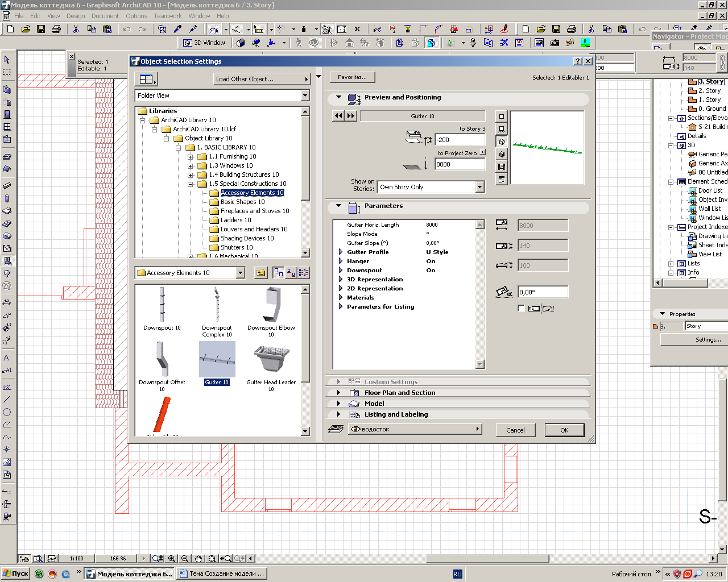Open the Design menu

[76, 16]
